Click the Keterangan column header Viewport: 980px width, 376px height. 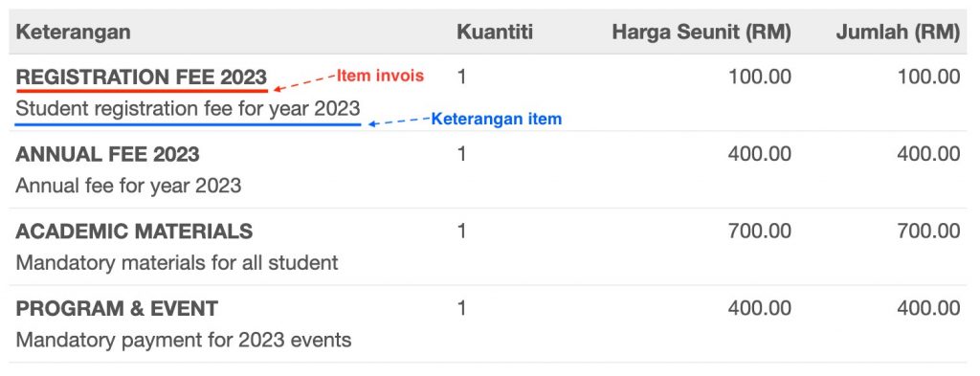coord(73,32)
